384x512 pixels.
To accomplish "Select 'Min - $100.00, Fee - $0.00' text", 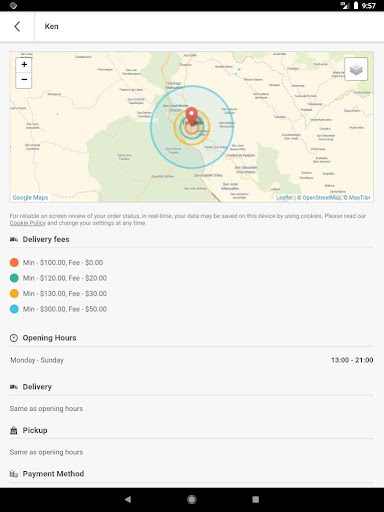I will pyautogui.click(x=63, y=263).
